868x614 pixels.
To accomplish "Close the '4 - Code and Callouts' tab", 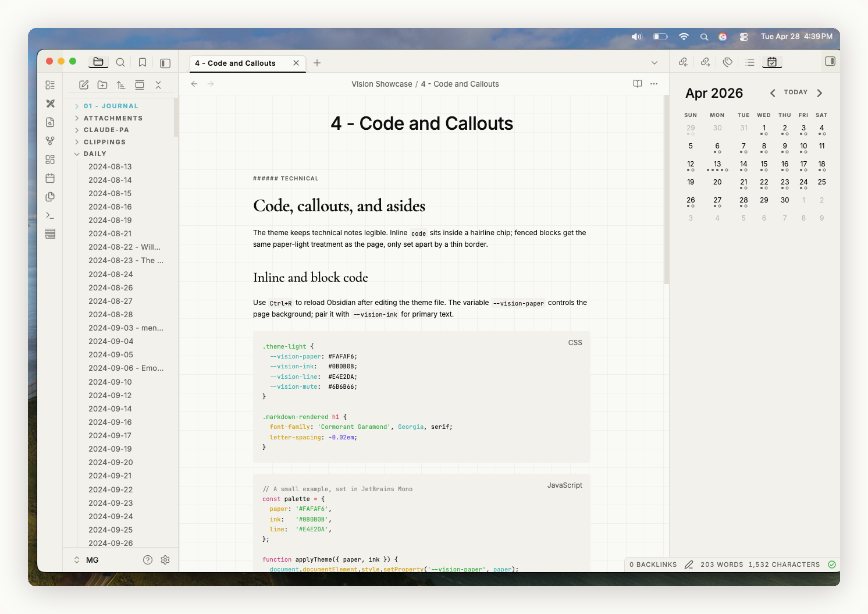I will coord(296,63).
